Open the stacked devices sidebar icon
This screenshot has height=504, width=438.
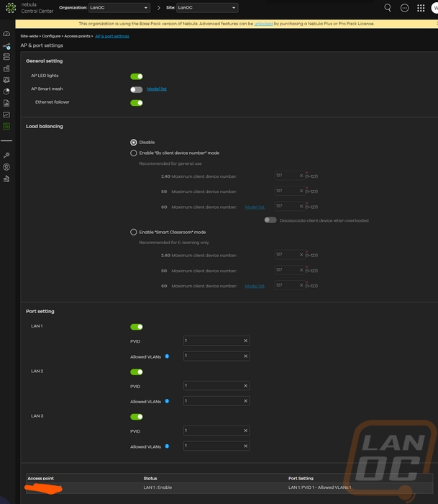[x=6, y=57]
